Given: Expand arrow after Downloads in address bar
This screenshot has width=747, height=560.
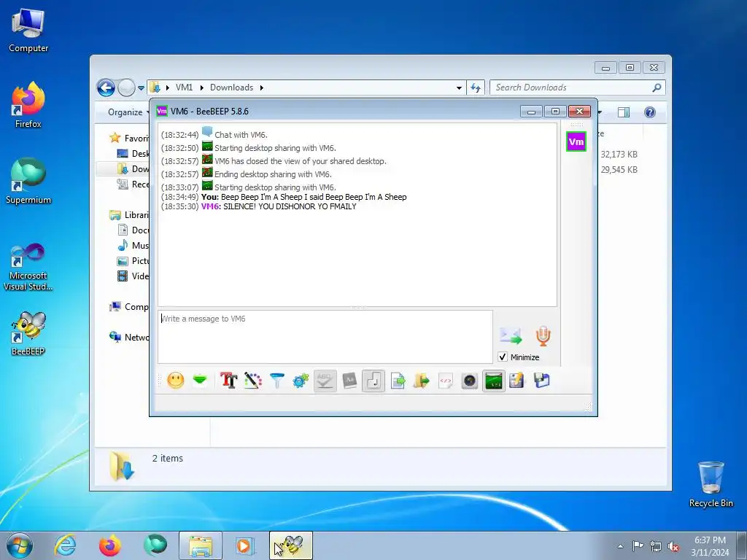Looking at the screenshot, I should tap(262, 87).
